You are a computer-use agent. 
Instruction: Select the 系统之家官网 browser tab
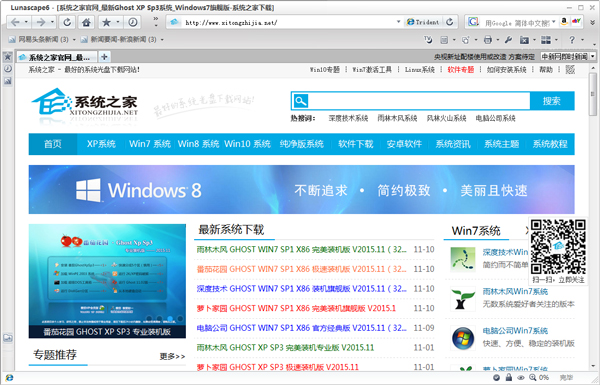57,57
